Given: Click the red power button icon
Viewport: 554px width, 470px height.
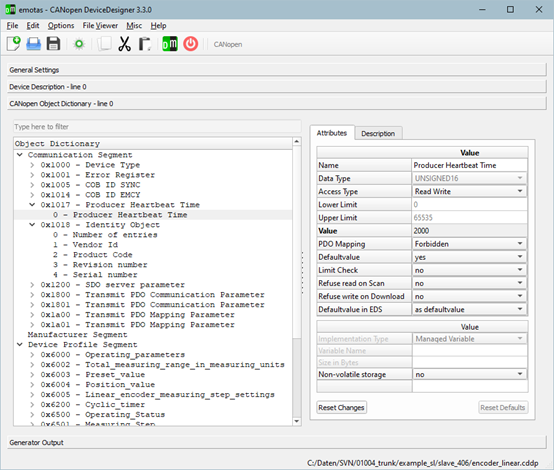Looking at the screenshot, I should 190,44.
